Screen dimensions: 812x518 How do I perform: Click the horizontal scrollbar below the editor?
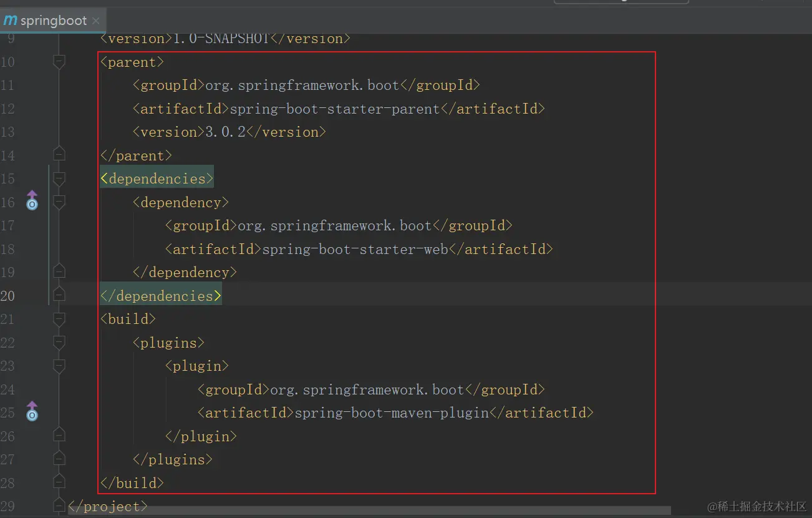369,511
